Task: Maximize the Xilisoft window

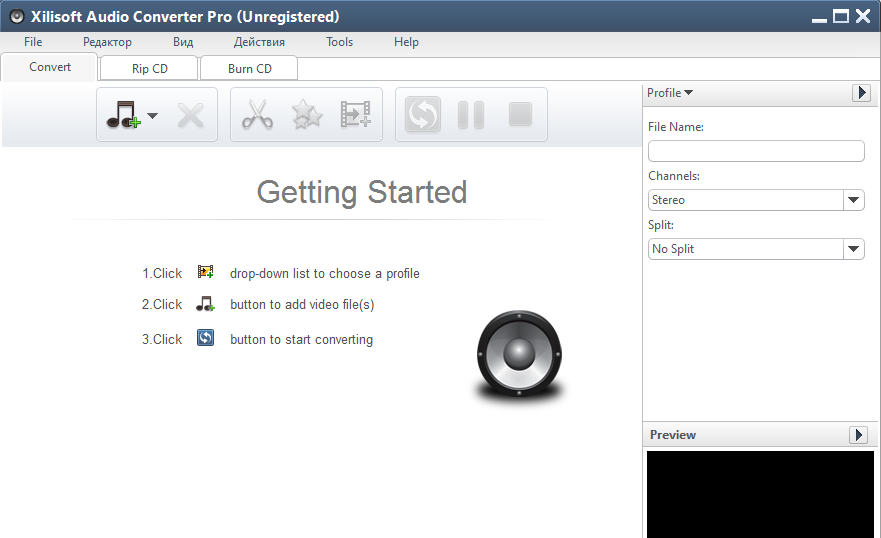Action: coord(841,16)
